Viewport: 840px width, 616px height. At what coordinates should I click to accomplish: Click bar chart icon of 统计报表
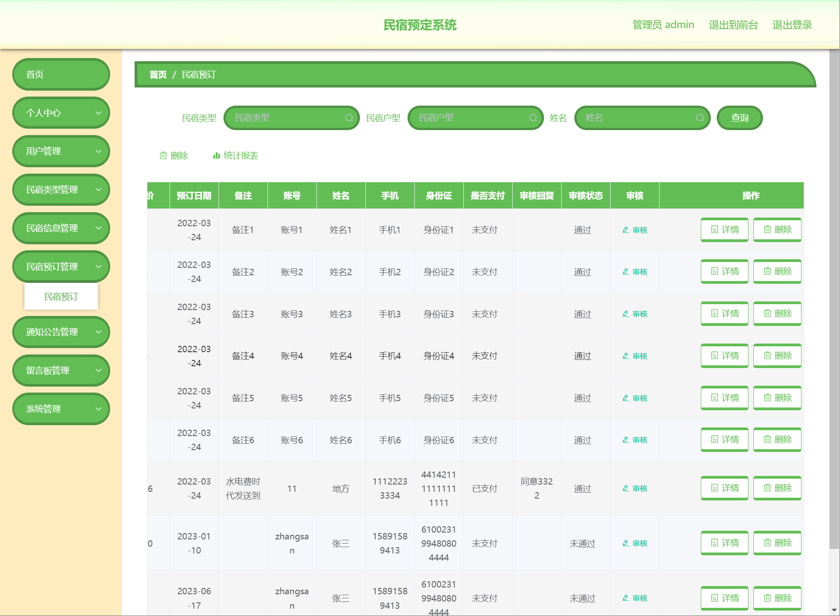216,155
